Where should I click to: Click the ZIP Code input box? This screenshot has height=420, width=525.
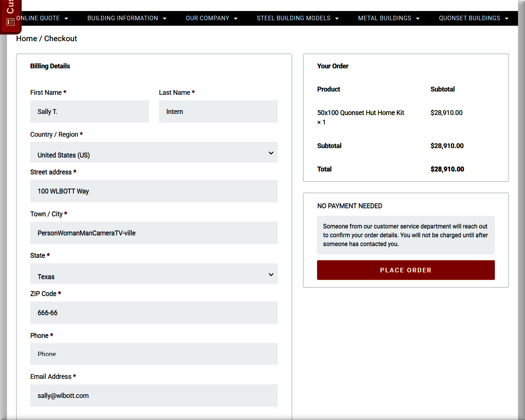(x=154, y=313)
